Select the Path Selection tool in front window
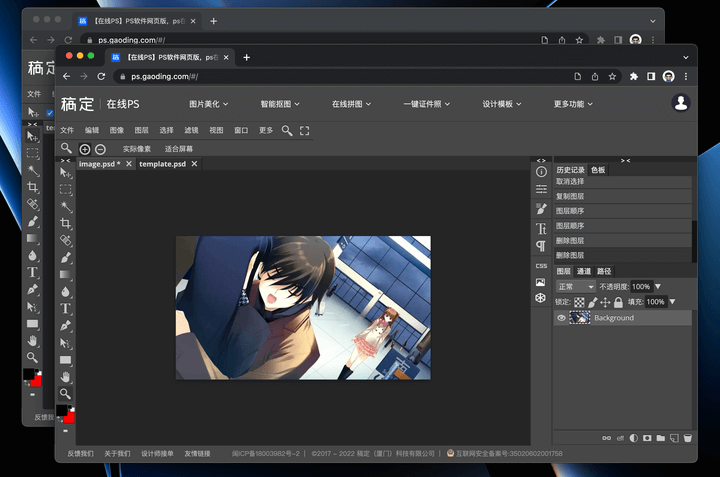The image size is (720, 477). [66, 343]
